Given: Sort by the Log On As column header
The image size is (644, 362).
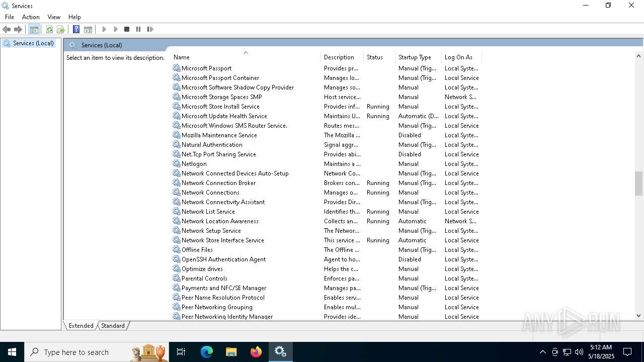Looking at the screenshot, I should 461,57.
